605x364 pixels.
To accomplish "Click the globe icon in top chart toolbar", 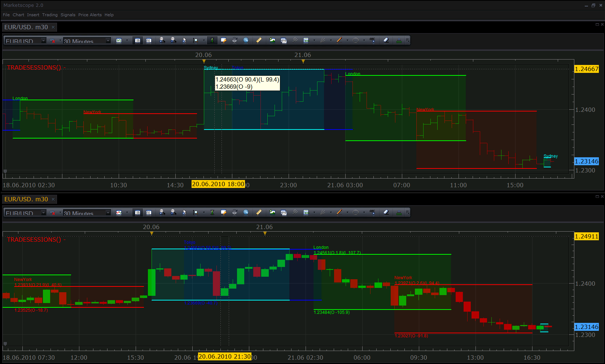I will (x=246, y=40).
